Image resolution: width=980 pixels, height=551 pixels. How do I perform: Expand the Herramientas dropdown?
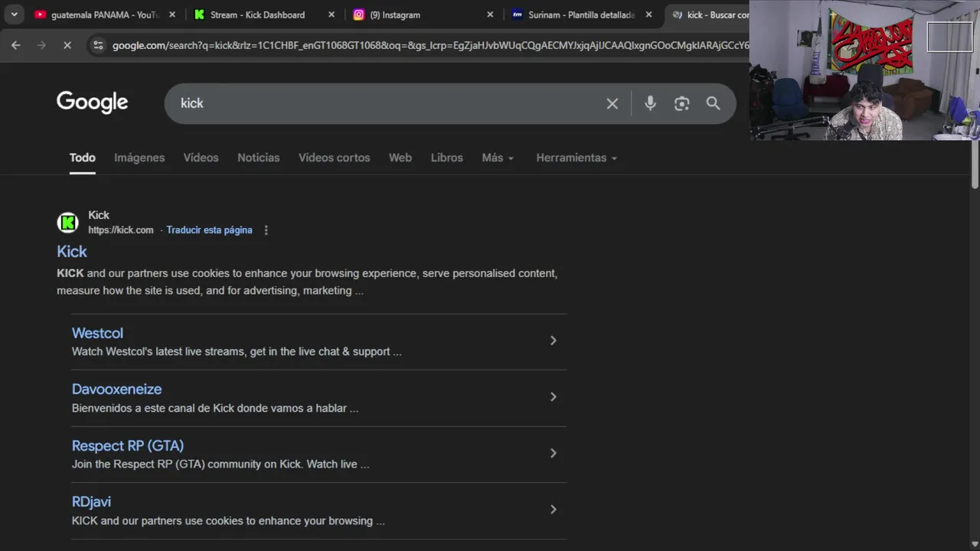pos(577,158)
